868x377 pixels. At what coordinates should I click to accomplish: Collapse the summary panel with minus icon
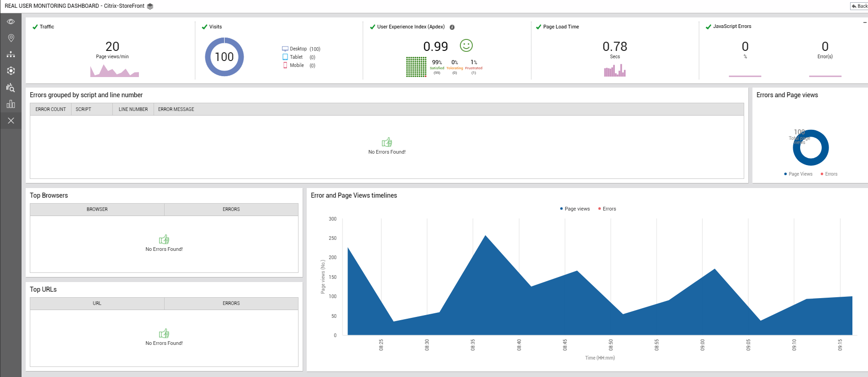pos(865,22)
